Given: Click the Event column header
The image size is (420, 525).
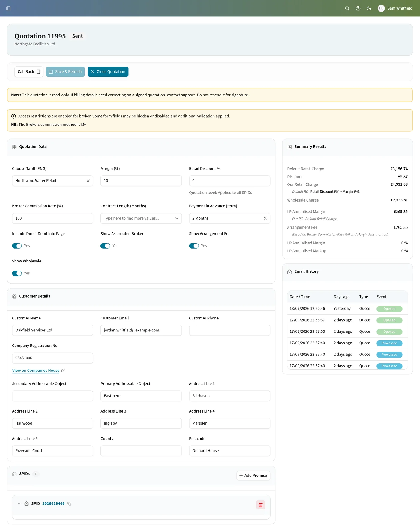Looking at the screenshot, I should (x=382, y=297).
